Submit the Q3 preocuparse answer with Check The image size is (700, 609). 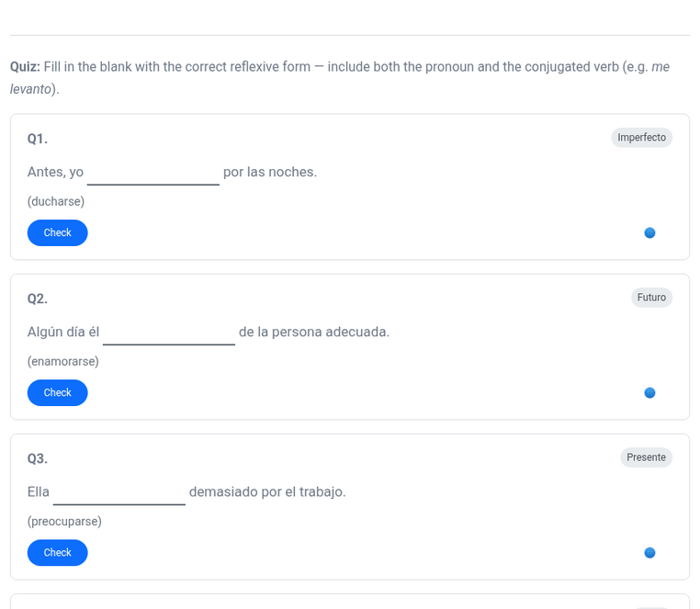[57, 553]
